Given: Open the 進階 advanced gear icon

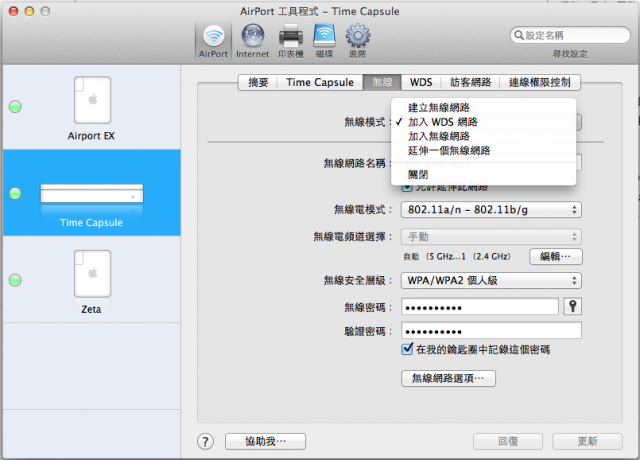Looking at the screenshot, I should point(358,41).
